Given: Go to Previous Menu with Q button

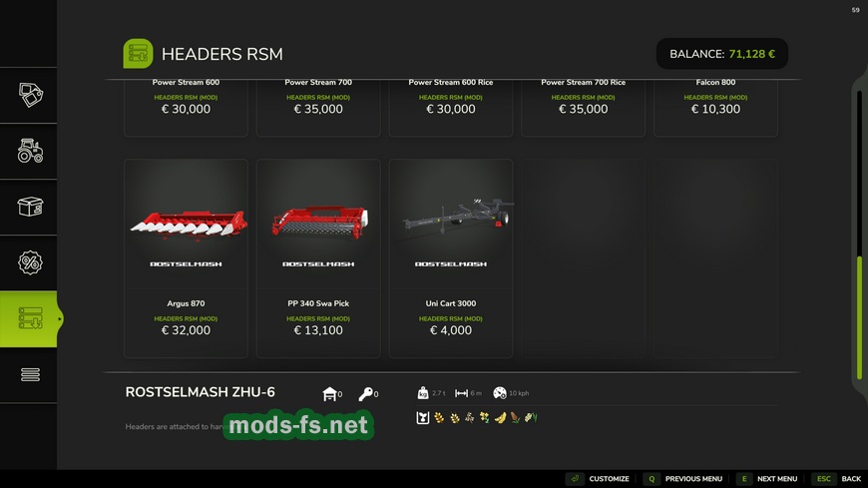Looking at the screenshot, I should tap(683, 479).
